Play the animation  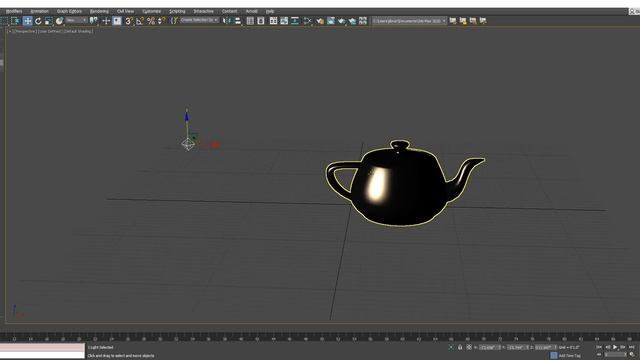coord(615,347)
